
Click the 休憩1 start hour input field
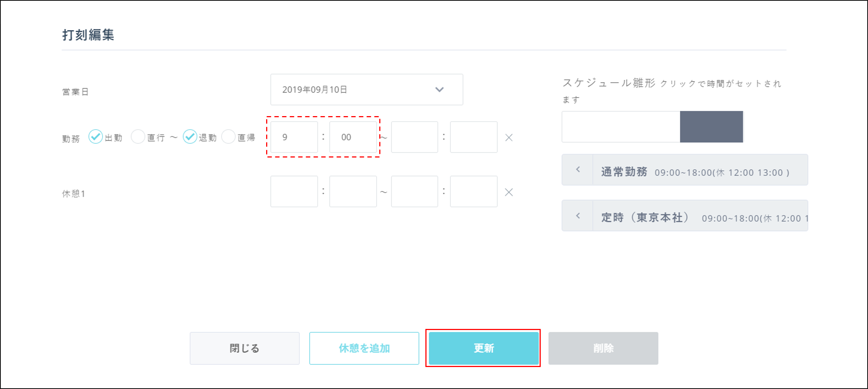pyautogui.click(x=294, y=192)
